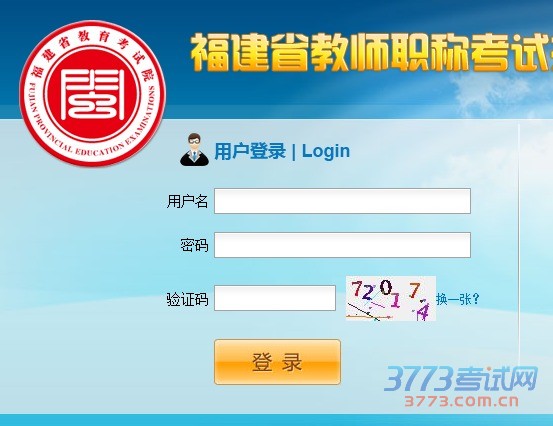Click the 用户名 label text
Image resolution: width=553 pixels, height=426 pixels.
tap(187, 201)
